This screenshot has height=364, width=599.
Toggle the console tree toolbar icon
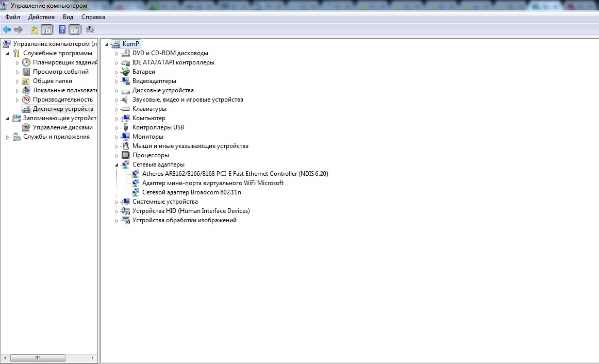46,29
